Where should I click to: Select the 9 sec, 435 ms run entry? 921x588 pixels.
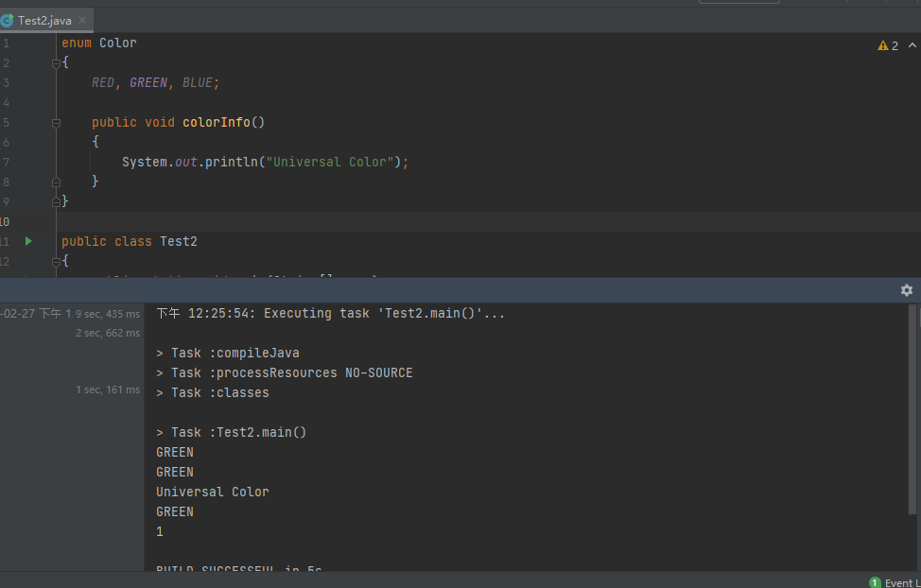pyautogui.click(x=107, y=314)
